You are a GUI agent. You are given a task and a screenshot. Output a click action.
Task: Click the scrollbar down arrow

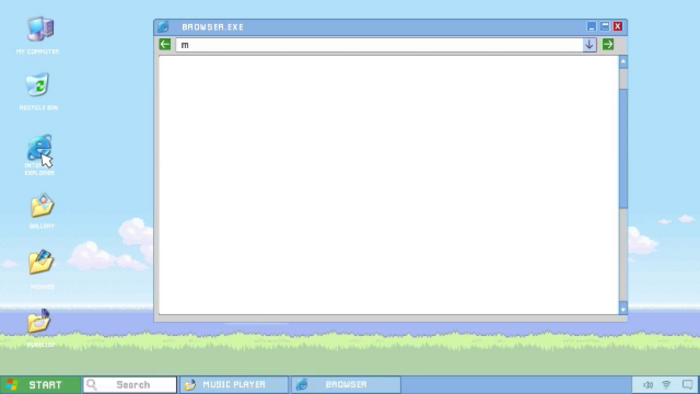click(x=623, y=308)
